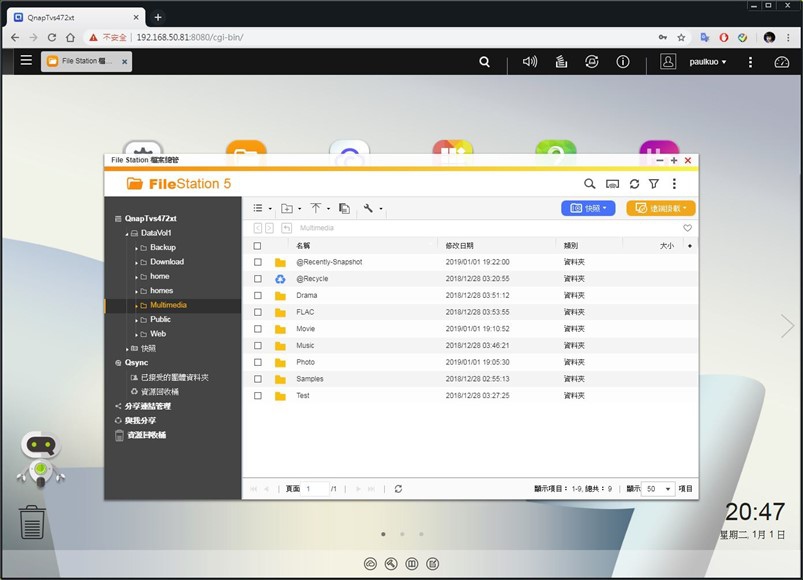
Task: Open the QTS main menu hamburger icon
Action: 26,60
